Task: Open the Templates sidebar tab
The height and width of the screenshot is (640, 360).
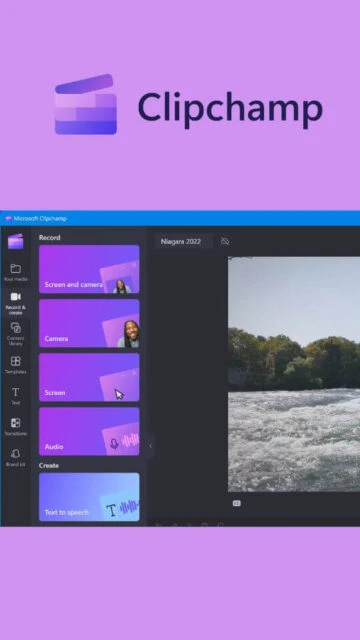Action: pyautogui.click(x=16, y=365)
